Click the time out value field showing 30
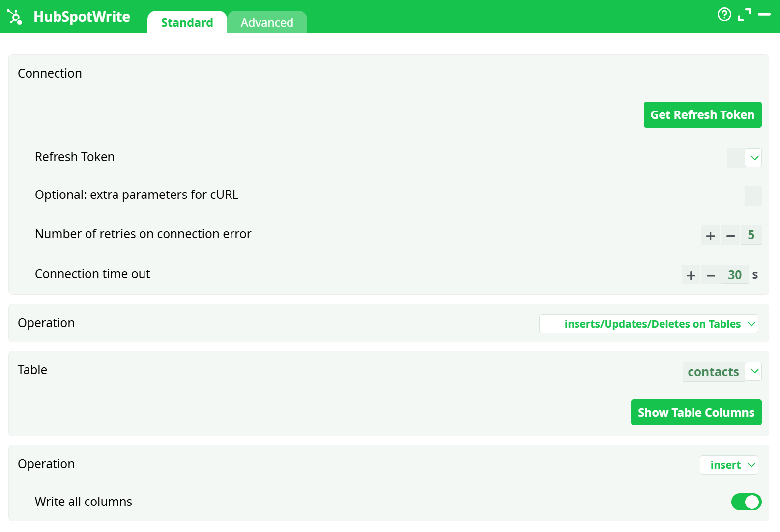Image resolution: width=780 pixels, height=532 pixels. pyautogui.click(x=734, y=275)
